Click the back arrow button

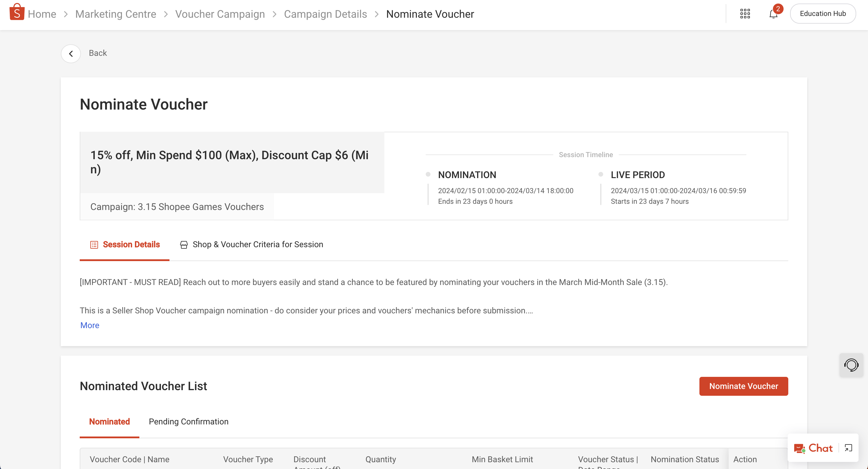(x=71, y=53)
